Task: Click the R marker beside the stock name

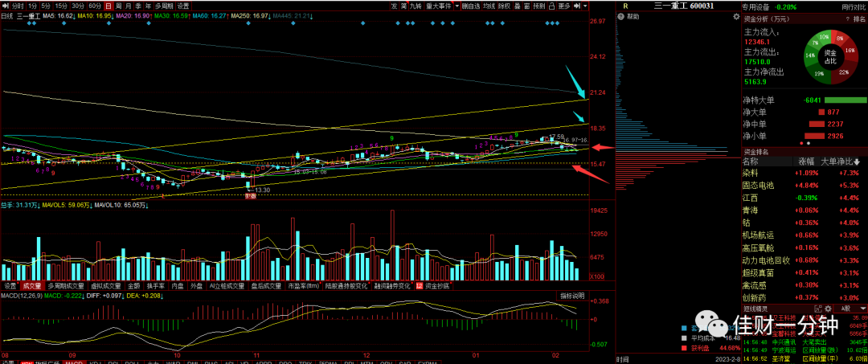Action: 625,6
